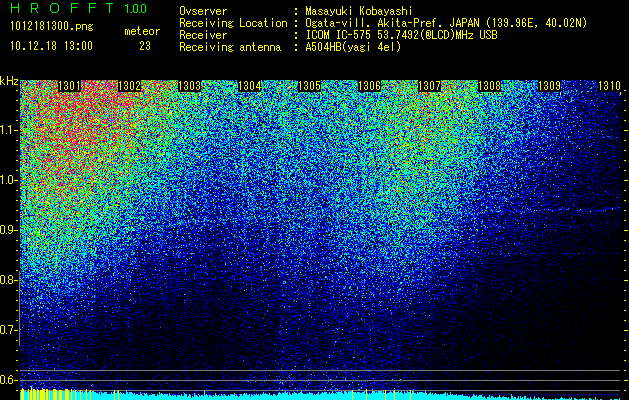The image size is (629, 400).
Task: Click the date 10.12.18 13:00
Action: click(x=51, y=46)
